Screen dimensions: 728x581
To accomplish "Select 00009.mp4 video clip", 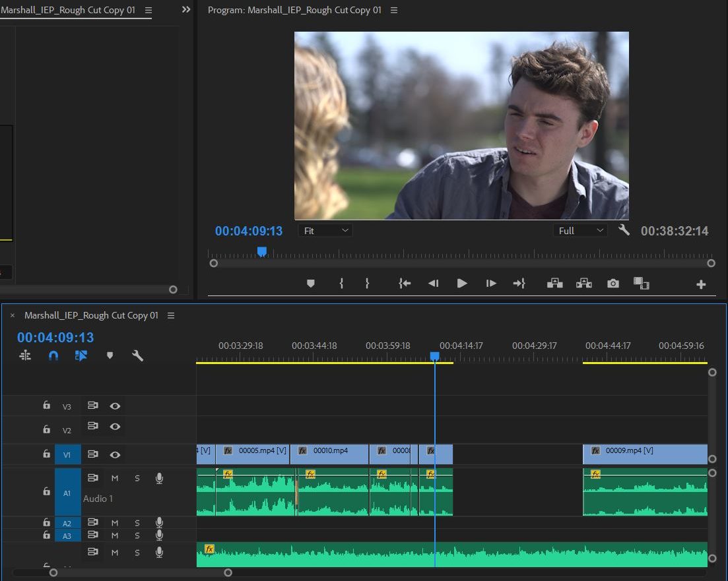I will 645,454.
